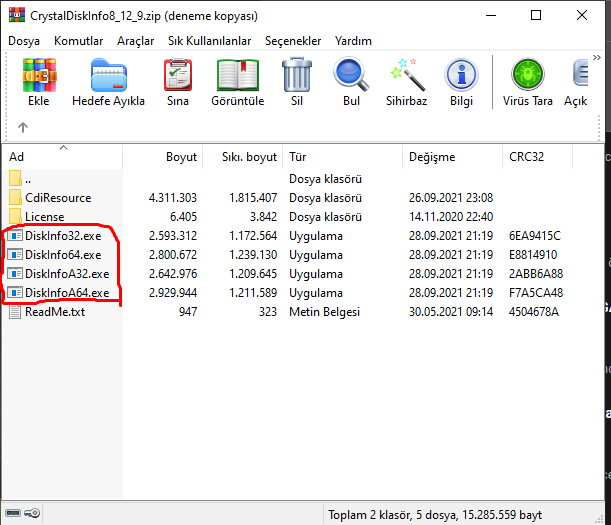
Task: Click packed size value 1.239.130
Action: point(253,255)
